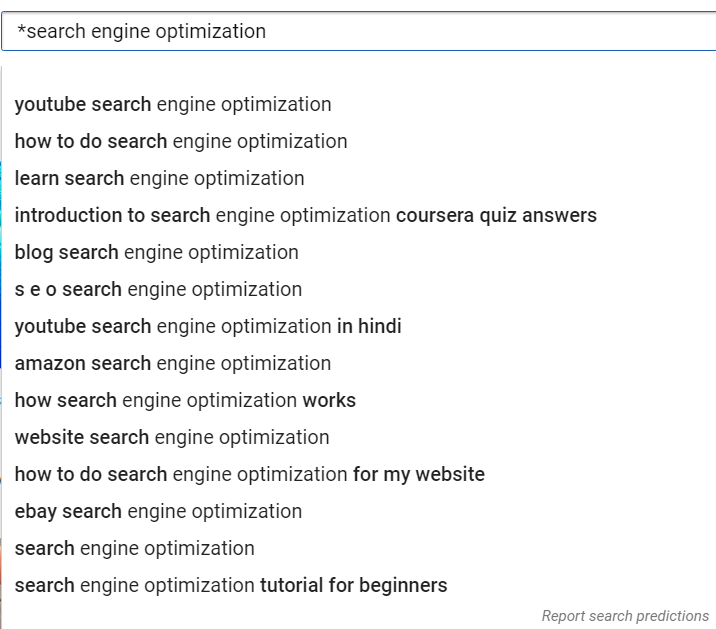This screenshot has width=716, height=629.
Task: Choose 'blog search engine optimization' suggestion
Action: pyautogui.click(x=157, y=253)
